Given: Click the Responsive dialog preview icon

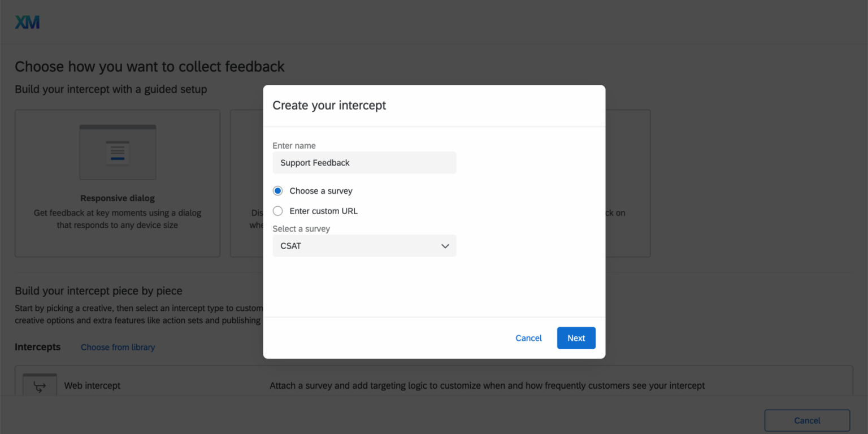Looking at the screenshot, I should (117, 151).
